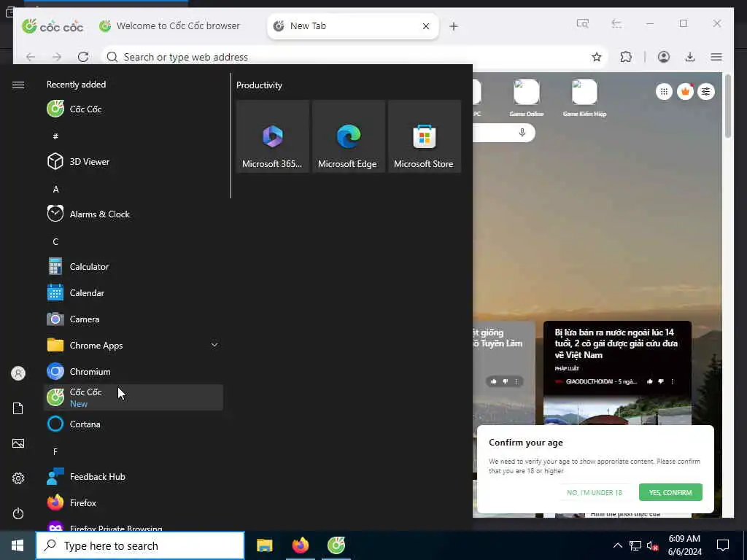This screenshot has width=747, height=560.
Task: Open the news article about Việt Nam
Action: click(616, 343)
